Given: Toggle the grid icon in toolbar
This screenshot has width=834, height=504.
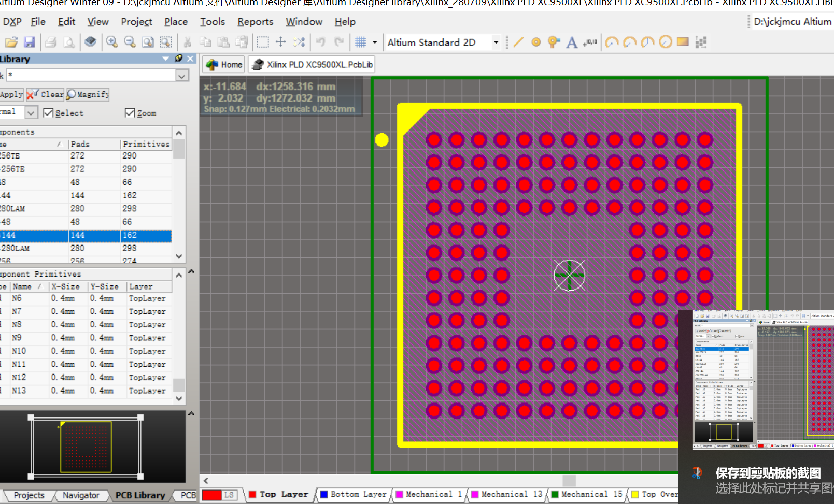Looking at the screenshot, I should [x=361, y=42].
